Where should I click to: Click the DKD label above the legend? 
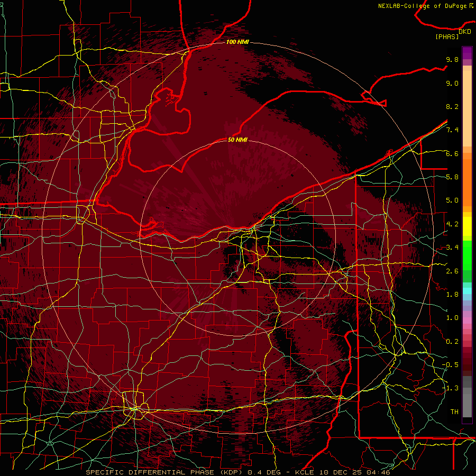tap(465, 32)
